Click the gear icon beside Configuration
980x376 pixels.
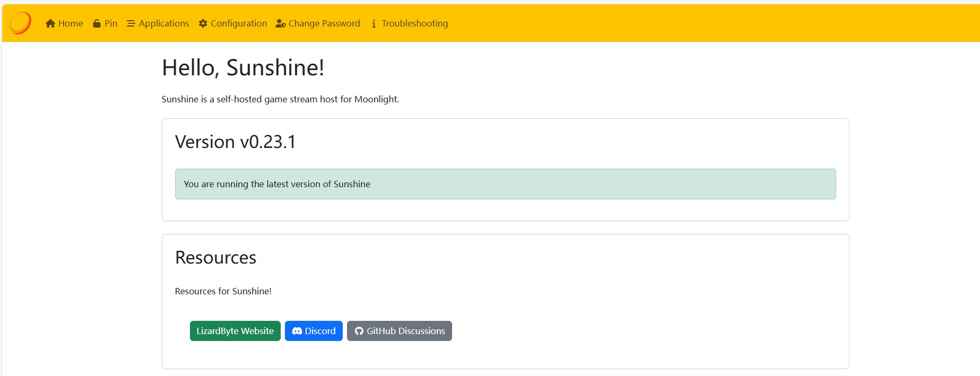(x=203, y=23)
